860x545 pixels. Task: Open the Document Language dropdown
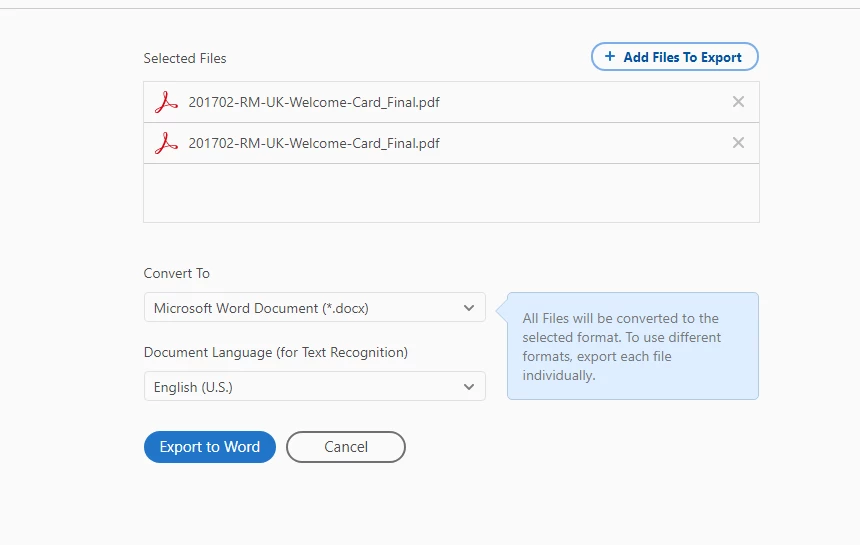[x=315, y=387]
